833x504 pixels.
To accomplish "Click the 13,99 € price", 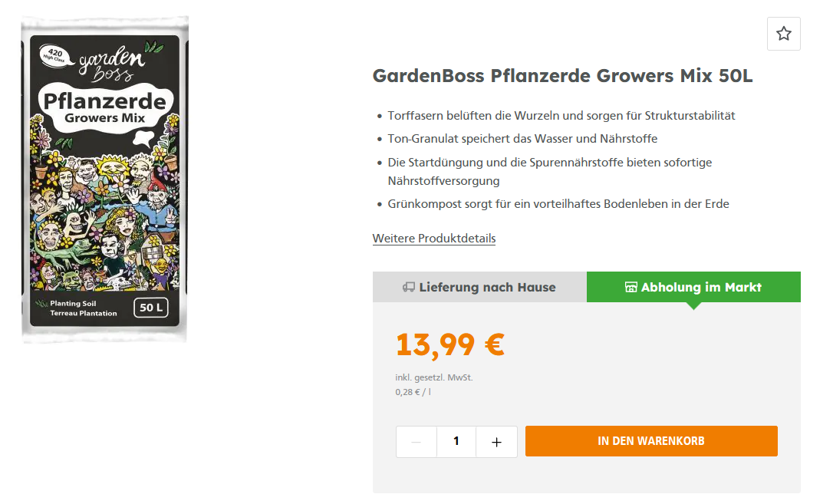I will (x=449, y=344).
